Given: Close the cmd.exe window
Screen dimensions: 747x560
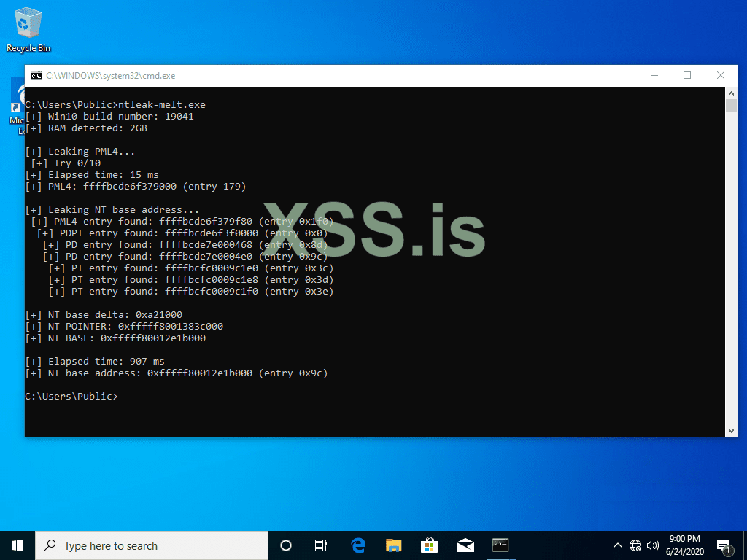Looking at the screenshot, I should click(x=720, y=75).
